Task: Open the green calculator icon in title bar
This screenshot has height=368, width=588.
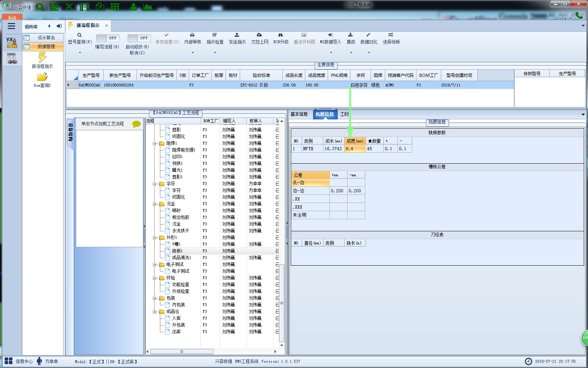Action: click(x=54, y=7)
